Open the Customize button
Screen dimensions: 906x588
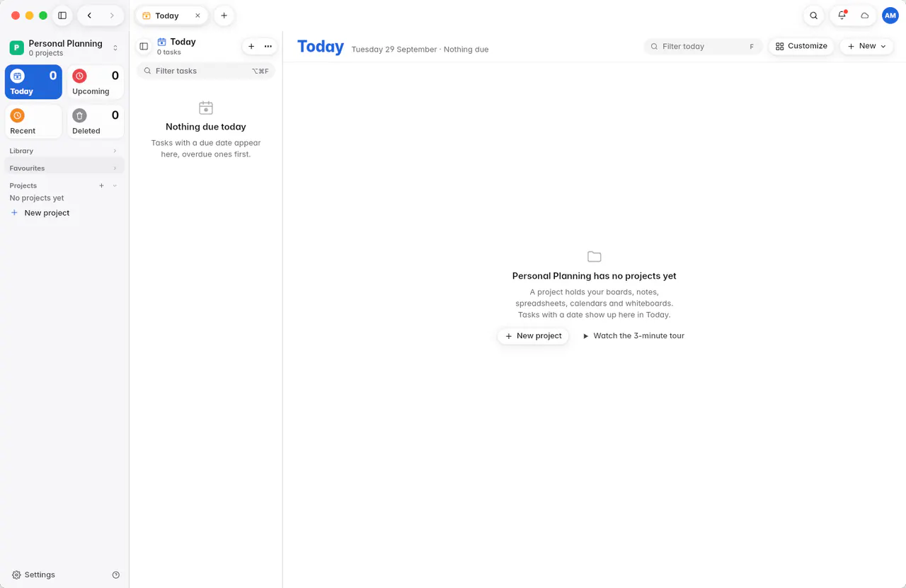pyautogui.click(x=801, y=46)
